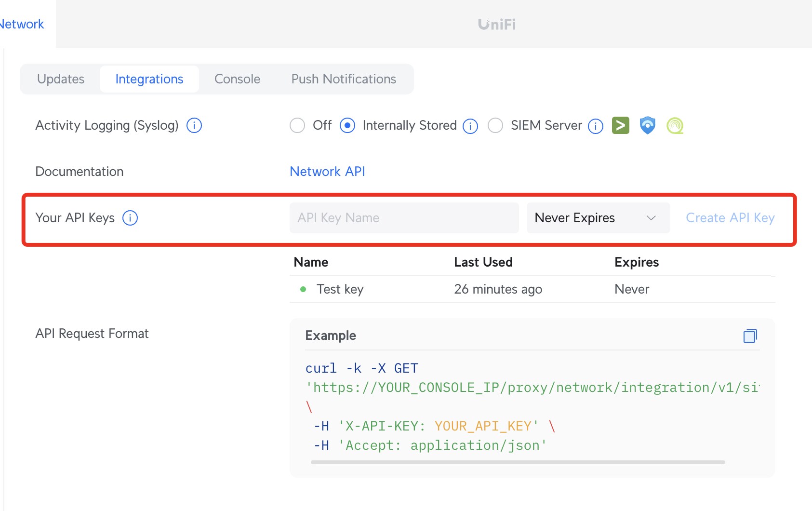Open the Never Expires dropdown
812x511 pixels.
pos(598,218)
